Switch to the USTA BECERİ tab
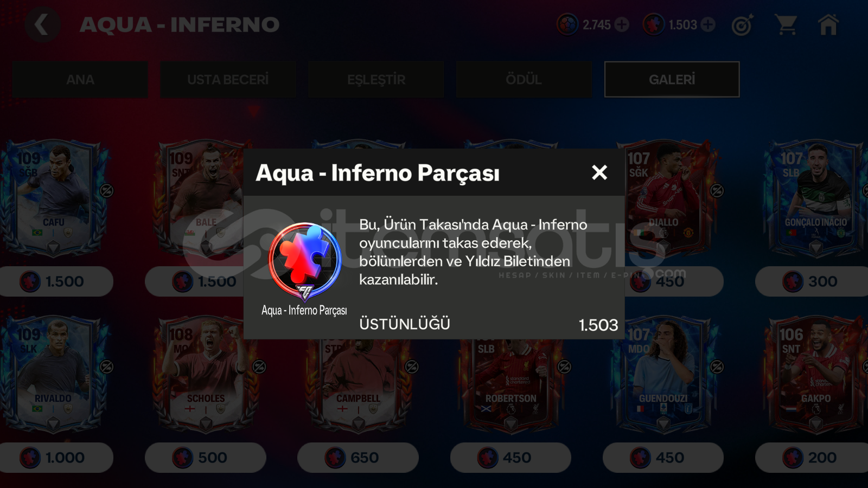Image resolution: width=868 pixels, height=488 pixels. pyautogui.click(x=228, y=80)
